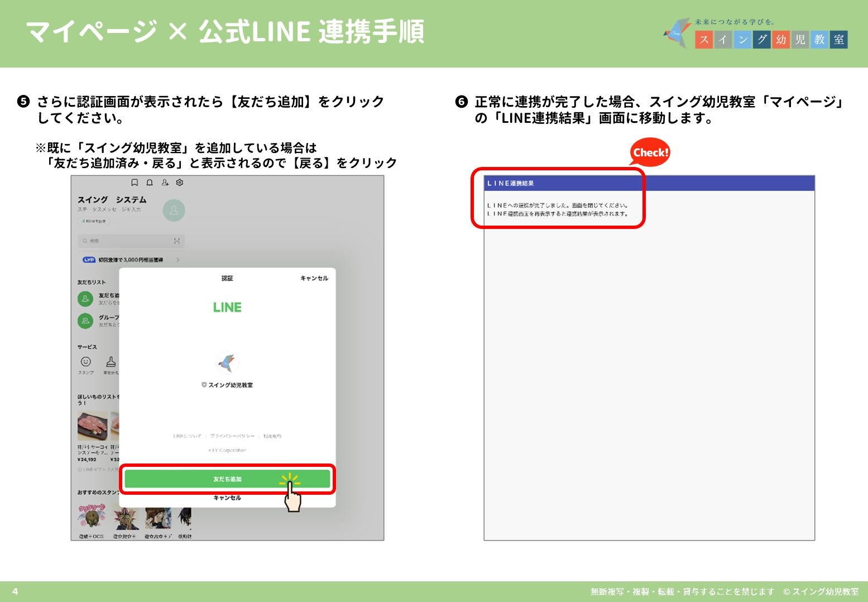Viewport: 868px width, 602px height.
Task: Click the green LINE logo in dialog
Action: point(227,307)
